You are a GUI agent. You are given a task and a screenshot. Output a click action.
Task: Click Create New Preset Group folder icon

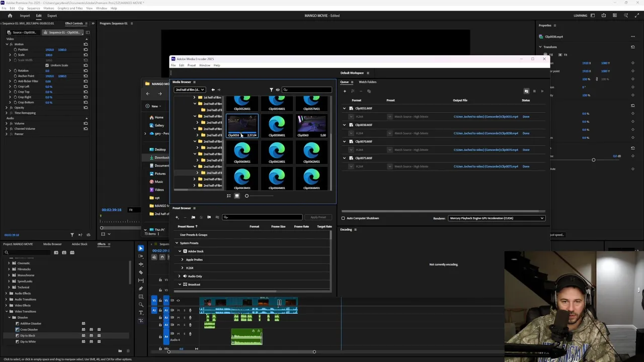[x=193, y=217]
